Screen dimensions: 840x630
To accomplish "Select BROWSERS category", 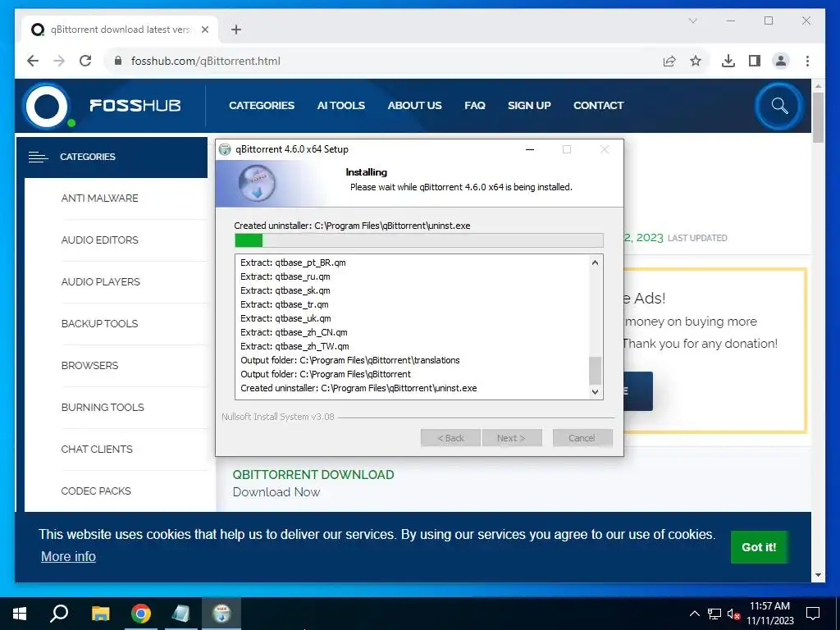I will point(89,365).
